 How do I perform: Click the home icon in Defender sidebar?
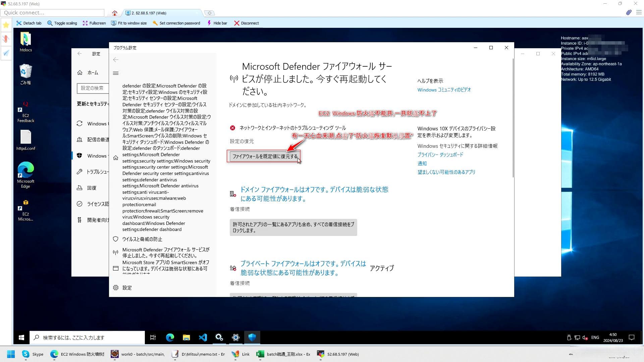116,158
